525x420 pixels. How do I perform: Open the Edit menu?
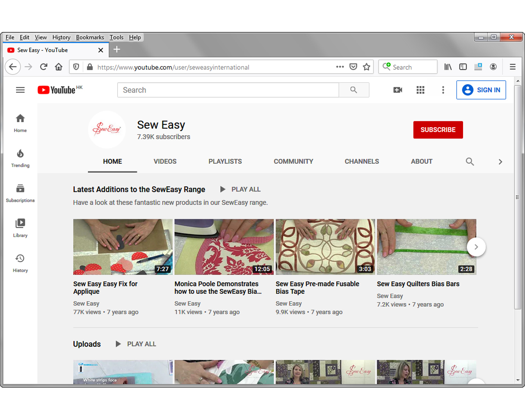(25, 37)
